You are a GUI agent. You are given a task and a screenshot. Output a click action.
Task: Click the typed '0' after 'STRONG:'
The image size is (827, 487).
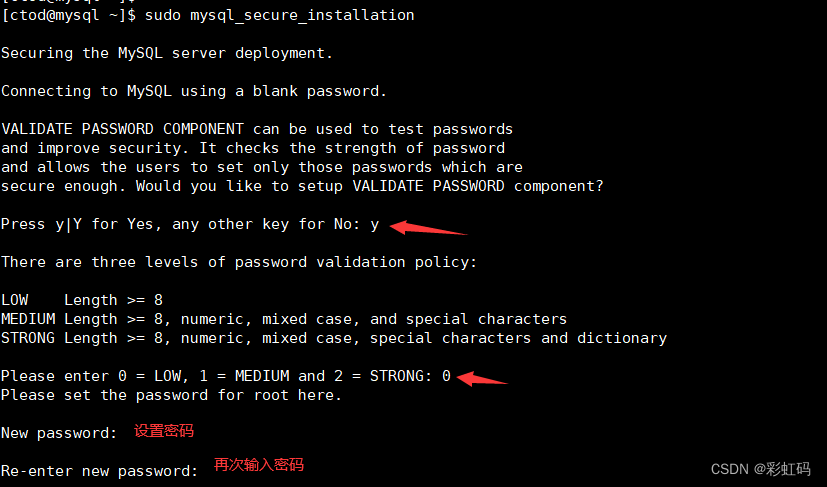(446, 376)
